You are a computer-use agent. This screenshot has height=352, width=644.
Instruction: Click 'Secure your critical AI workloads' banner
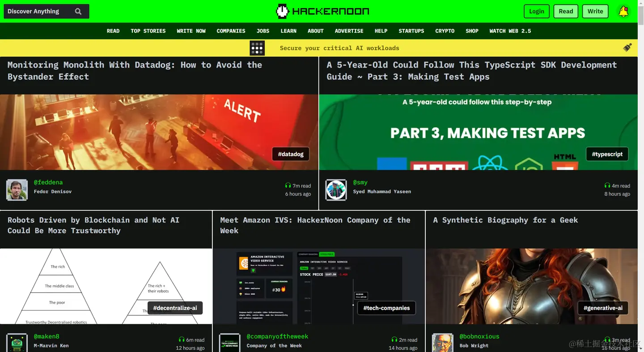click(x=339, y=48)
